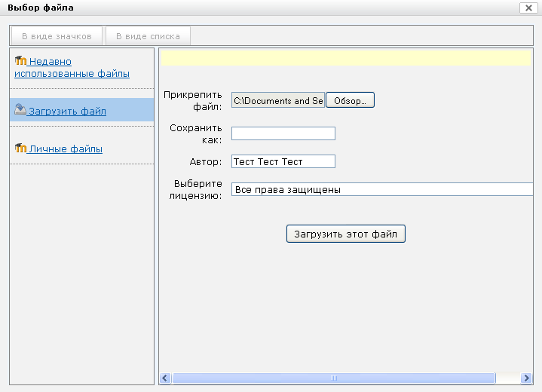This screenshot has height=392, width=542.
Task: Click Загрузить этот файл button
Action: (346, 234)
